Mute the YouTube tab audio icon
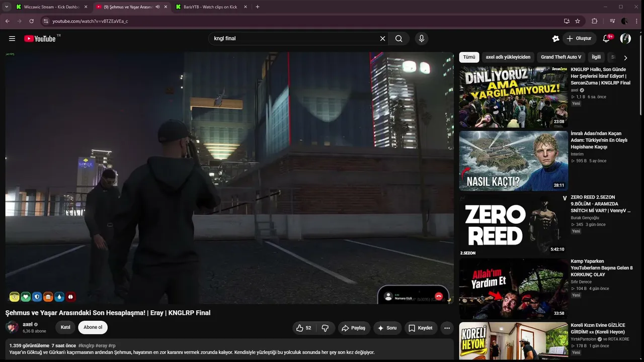This screenshot has width=644, height=362. [157, 7]
